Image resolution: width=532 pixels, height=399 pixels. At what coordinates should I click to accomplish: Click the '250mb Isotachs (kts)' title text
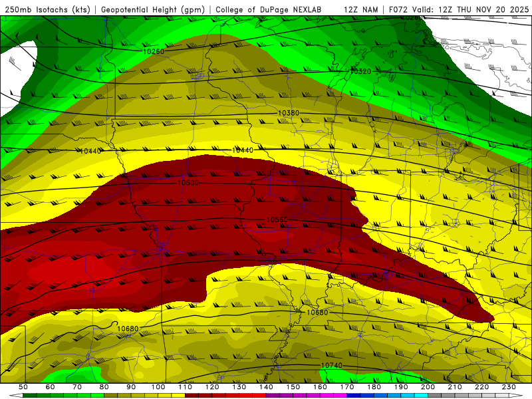coord(47,9)
